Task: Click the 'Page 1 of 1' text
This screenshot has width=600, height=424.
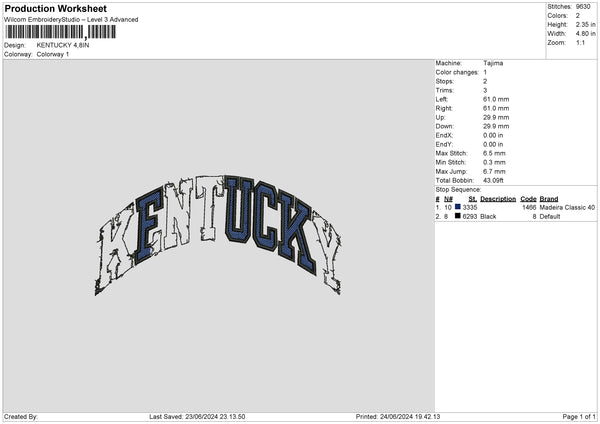Action: (x=579, y=416)
